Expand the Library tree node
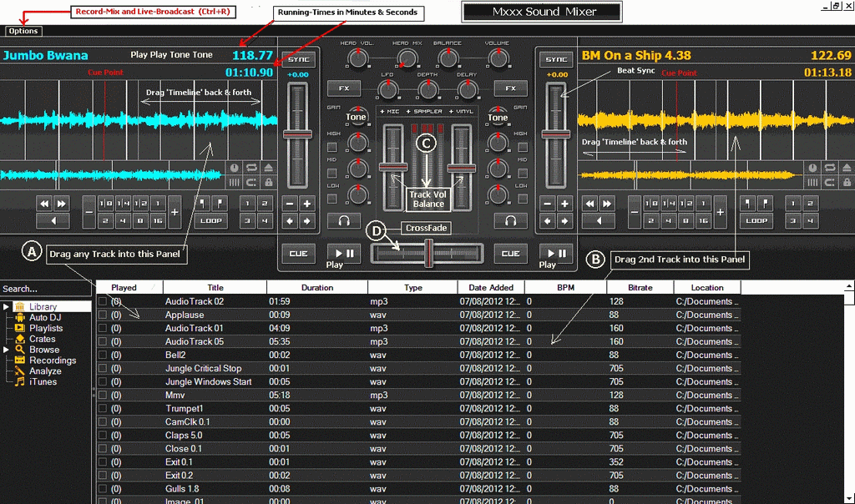Screen dimensions: 855x504 point(6,307)
